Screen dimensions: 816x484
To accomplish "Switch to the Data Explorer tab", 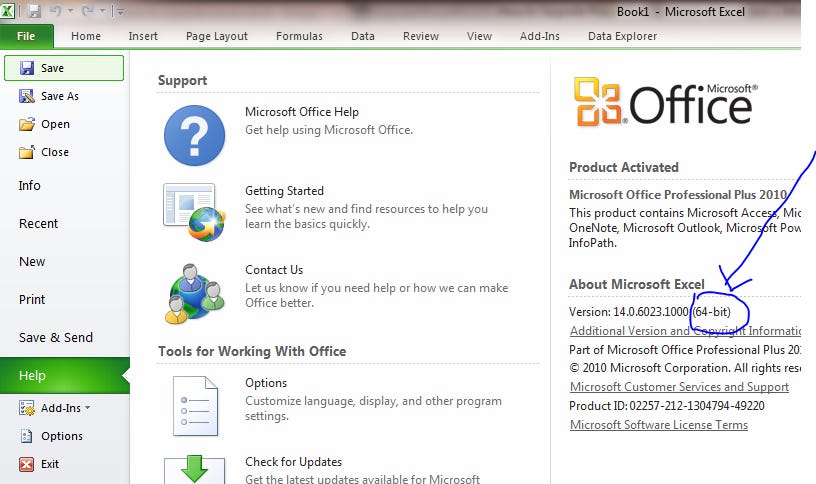I will tap(622, 36).
